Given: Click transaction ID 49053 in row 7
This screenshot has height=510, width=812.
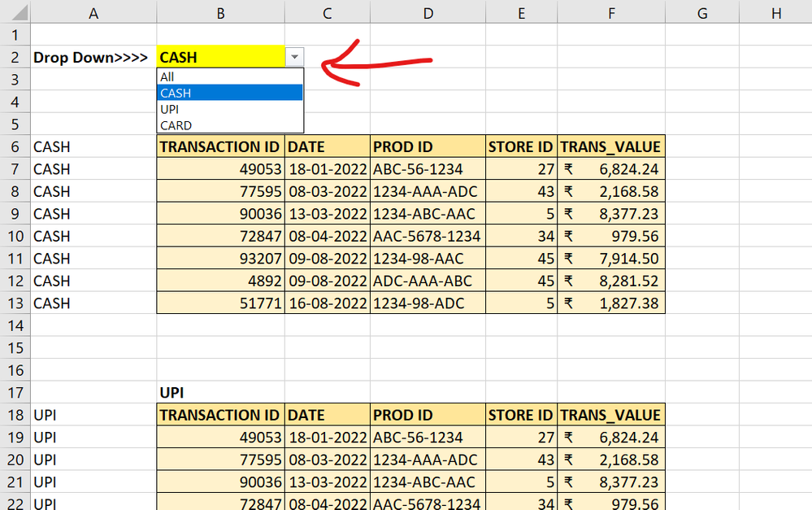Looking at the screenshot, I should (220, 169).
